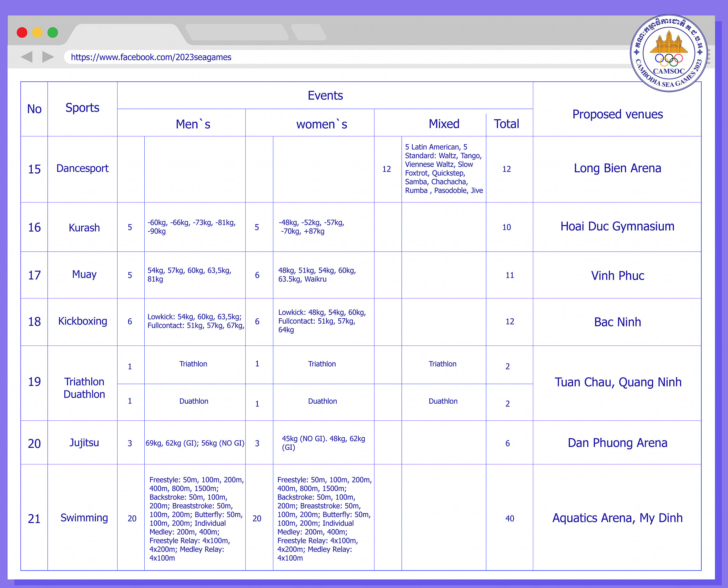Select the Kickboxing sport cell
The height and width of the screenshot is (588, 728).
point(82,321)
